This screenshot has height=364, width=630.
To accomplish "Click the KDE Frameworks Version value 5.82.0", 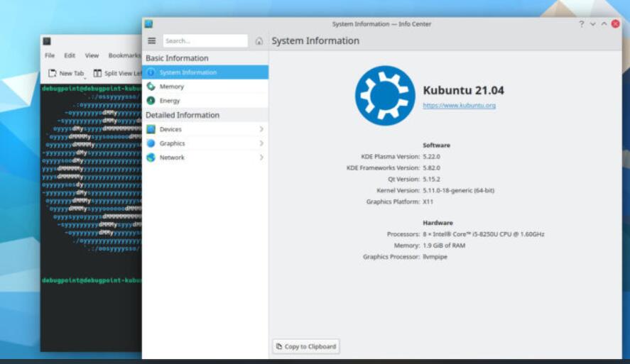I will (431, 167).
